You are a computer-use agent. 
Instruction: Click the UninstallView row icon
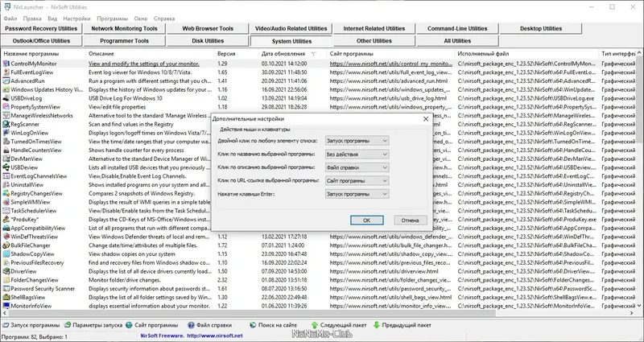(x=6, y=185)
